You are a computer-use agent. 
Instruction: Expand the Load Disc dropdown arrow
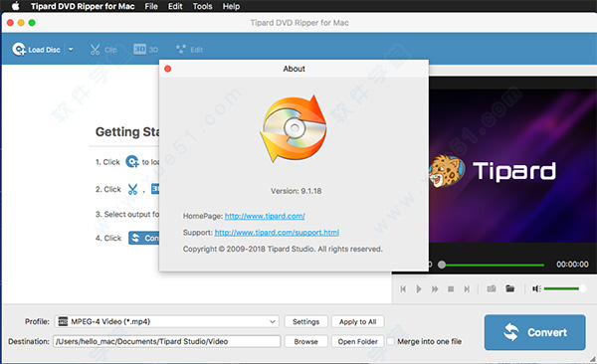point(71,50)
